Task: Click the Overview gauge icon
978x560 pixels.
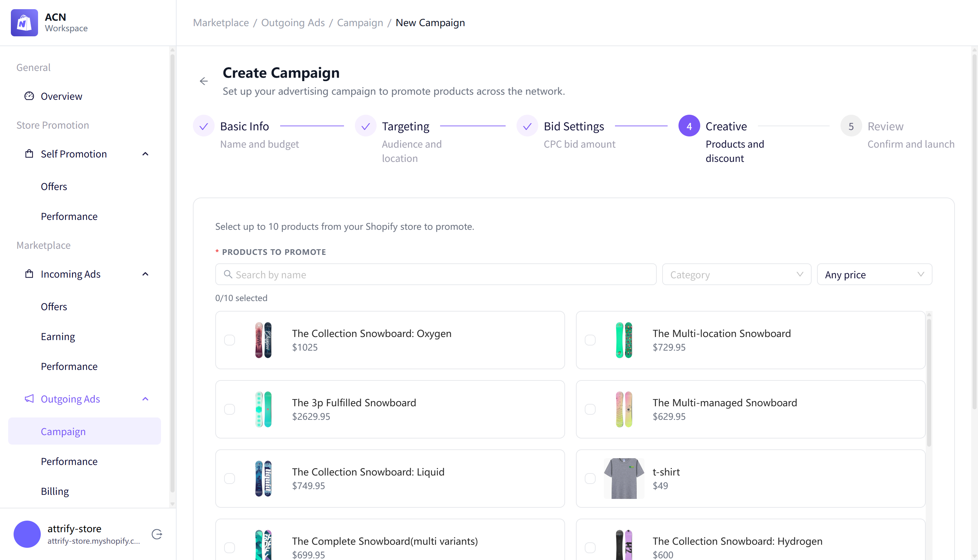Action: (29, 96)
